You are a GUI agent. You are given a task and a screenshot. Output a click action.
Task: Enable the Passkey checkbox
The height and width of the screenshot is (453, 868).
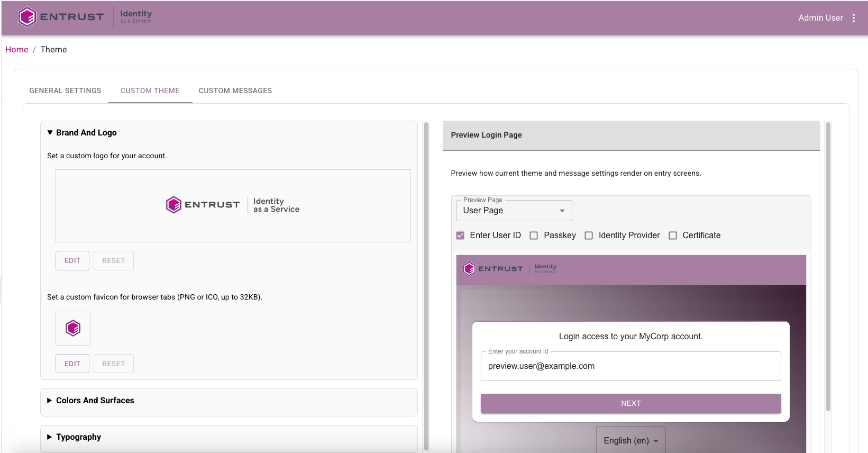534,235
